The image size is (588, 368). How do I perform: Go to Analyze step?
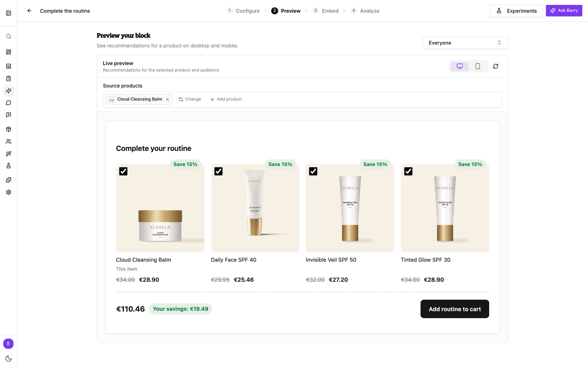tap(365, 11)
